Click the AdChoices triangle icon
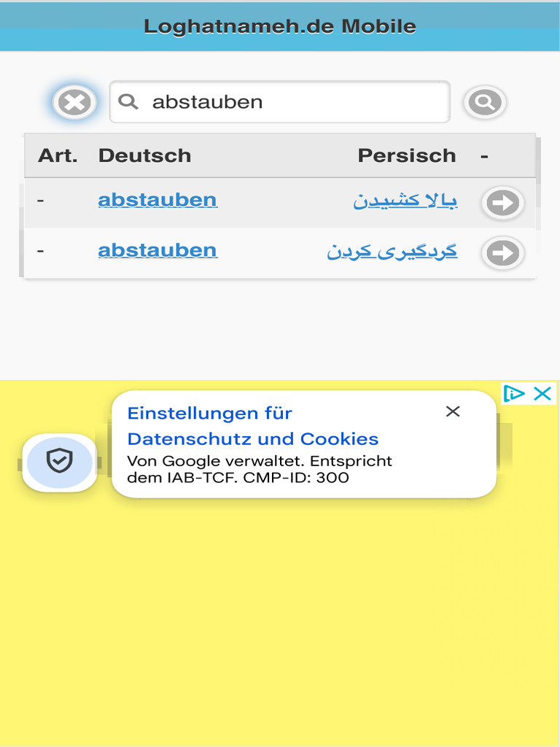560x747 pixels. [514, 394]
